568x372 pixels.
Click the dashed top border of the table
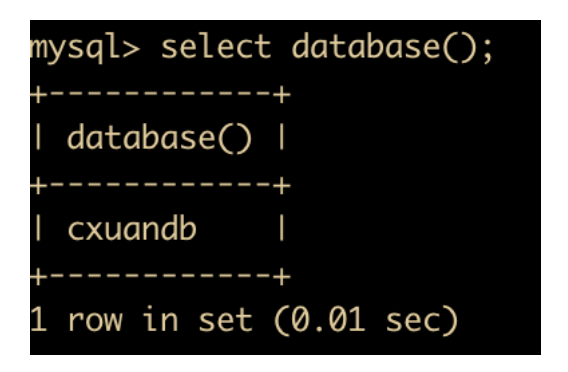pos(160,95)
